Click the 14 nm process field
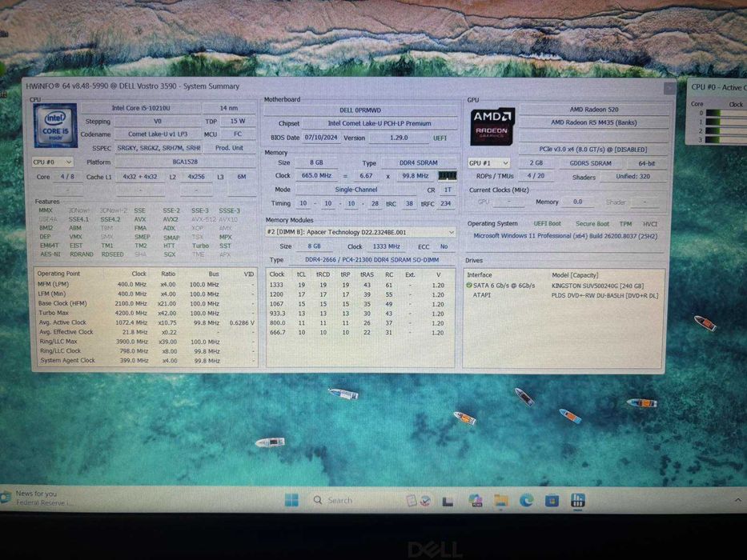The image size is (747, 560). pos(229,108)
